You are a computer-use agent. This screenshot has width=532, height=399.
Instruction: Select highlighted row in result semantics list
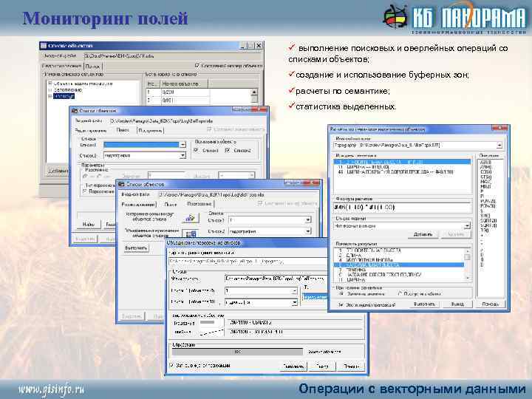pyautogui.click(x=399, y=265)
